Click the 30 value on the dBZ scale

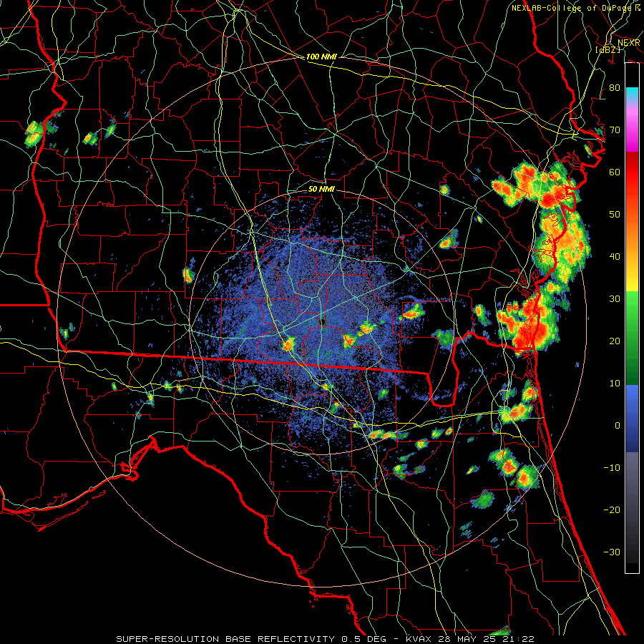(615, 299)
